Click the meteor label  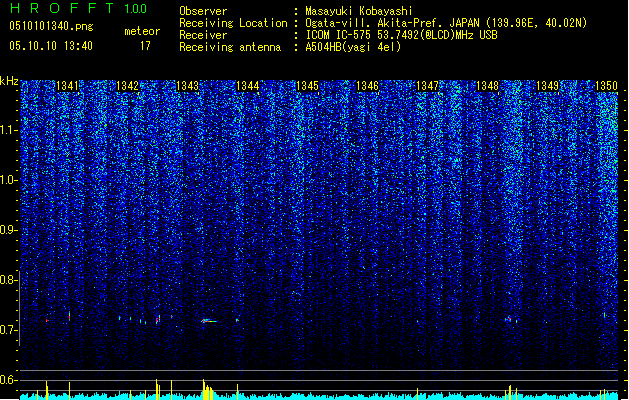(x=142, y=31)
